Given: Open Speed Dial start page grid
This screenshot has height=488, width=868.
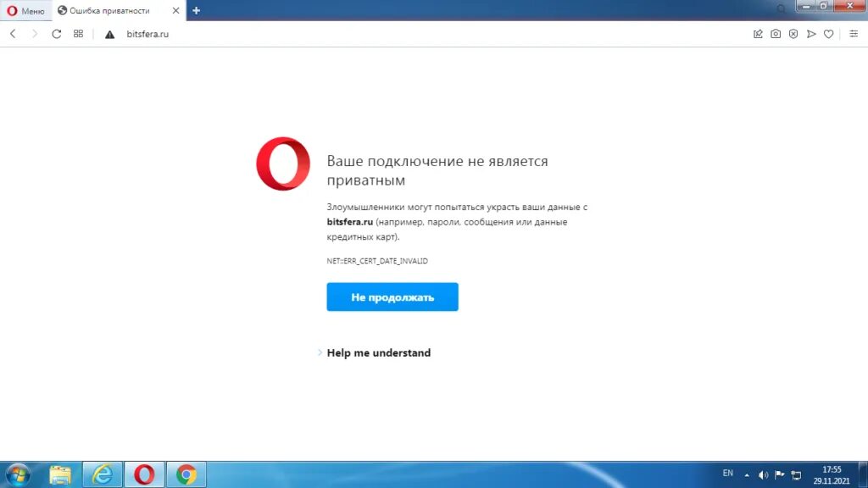Looking at the screenshot, I should coord(78,34).
